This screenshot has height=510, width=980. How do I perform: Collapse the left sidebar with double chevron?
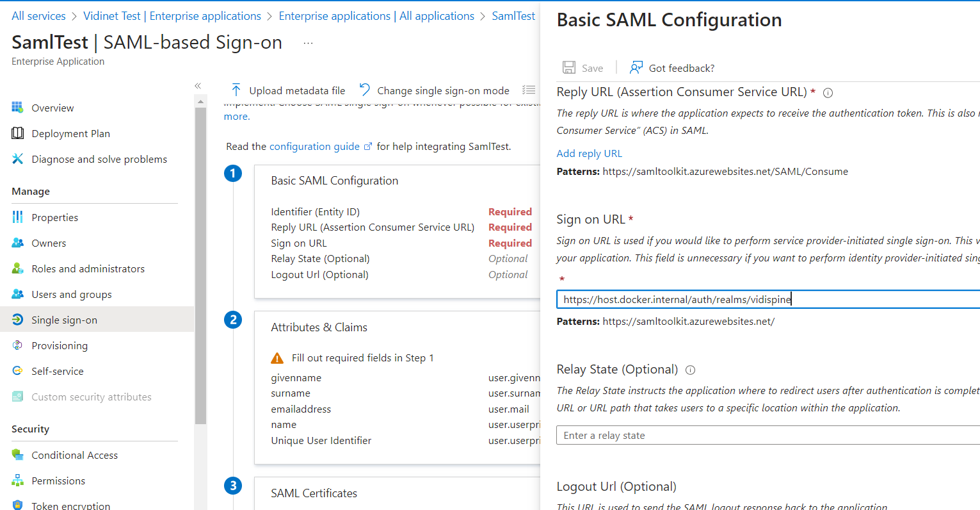click(x=198, y=86)
